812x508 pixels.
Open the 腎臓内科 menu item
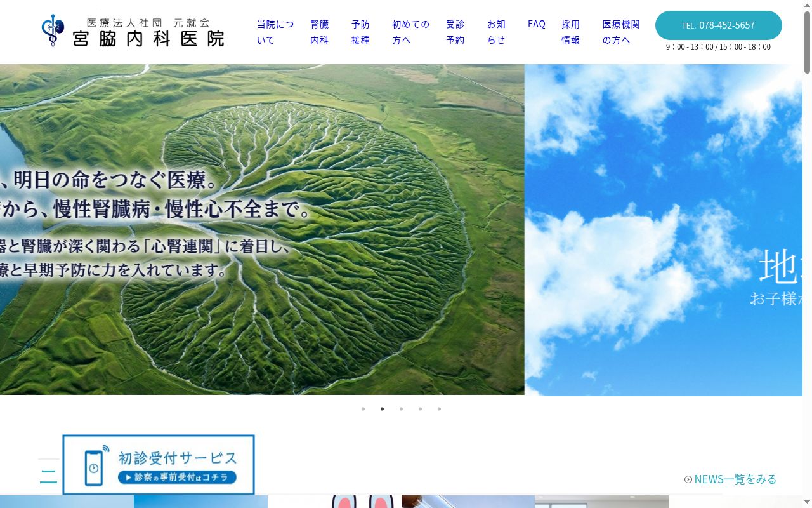[x=320, y=32]
